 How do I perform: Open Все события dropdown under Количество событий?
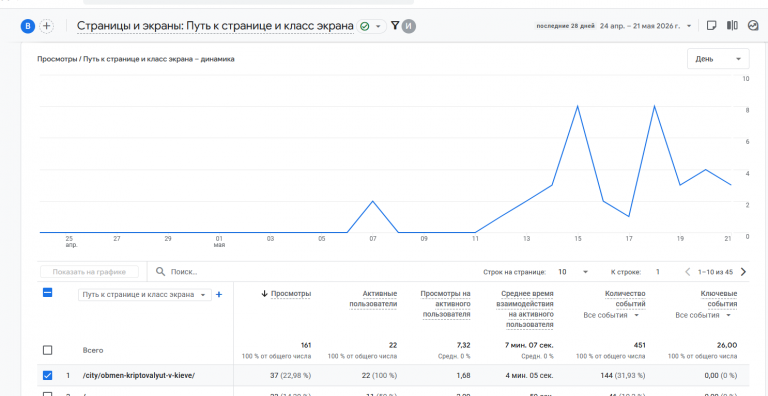611,315
